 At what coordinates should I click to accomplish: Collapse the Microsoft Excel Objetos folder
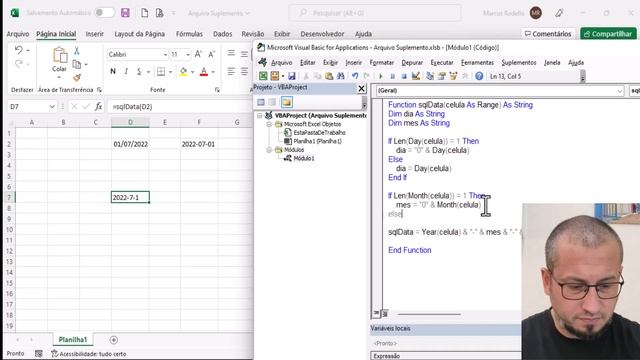coord(269,124)
